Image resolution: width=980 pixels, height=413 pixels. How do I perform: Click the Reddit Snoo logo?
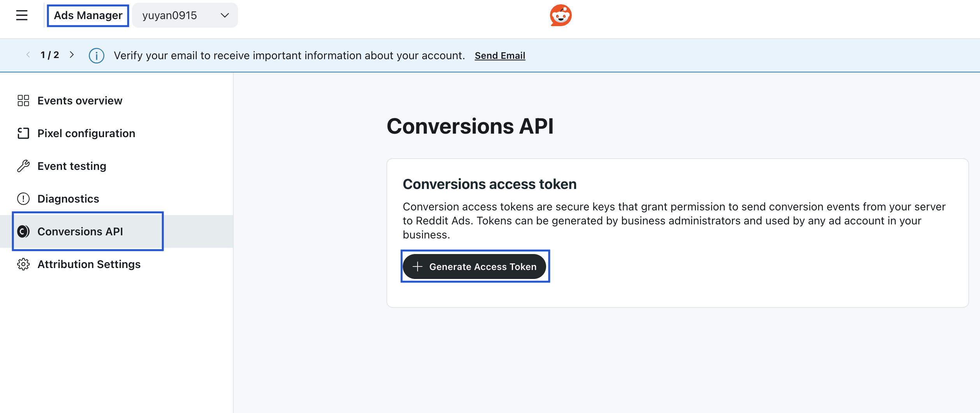[561, 15]
